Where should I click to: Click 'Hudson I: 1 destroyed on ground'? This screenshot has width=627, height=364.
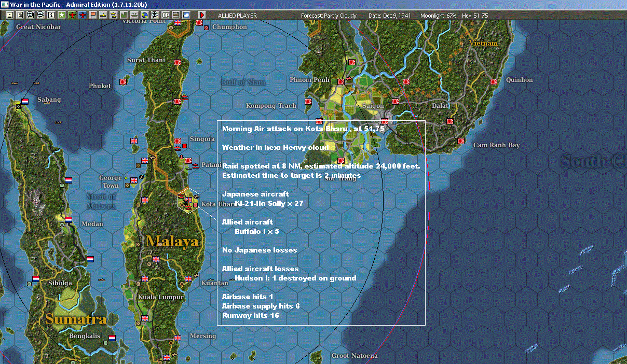(295, 278)
